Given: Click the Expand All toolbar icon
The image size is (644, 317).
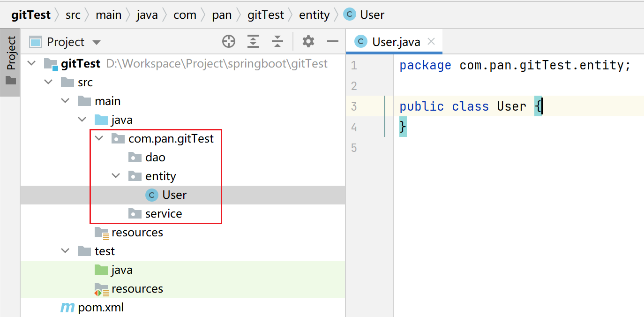Looking at the screenshot, I should point(253,42).
